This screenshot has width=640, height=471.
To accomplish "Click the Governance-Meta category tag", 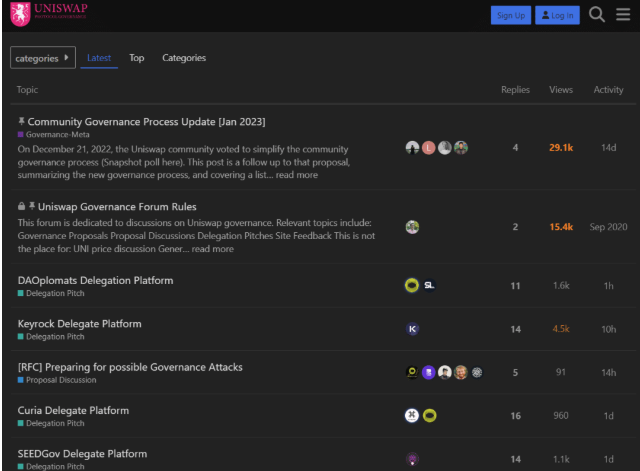I will 53,135.
